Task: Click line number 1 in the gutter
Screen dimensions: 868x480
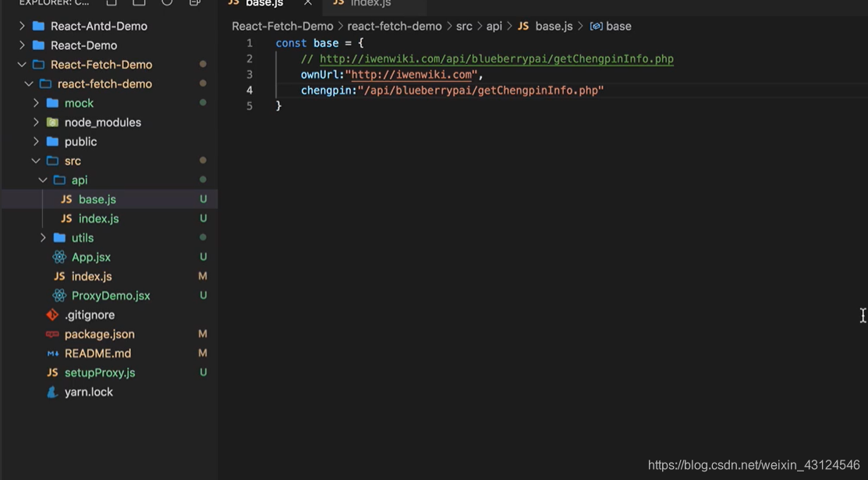Action: coord(250,43)
